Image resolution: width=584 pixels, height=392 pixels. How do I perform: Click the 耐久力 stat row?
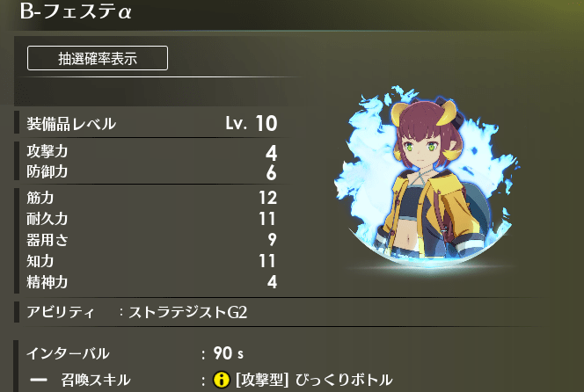tap(152, 219)
